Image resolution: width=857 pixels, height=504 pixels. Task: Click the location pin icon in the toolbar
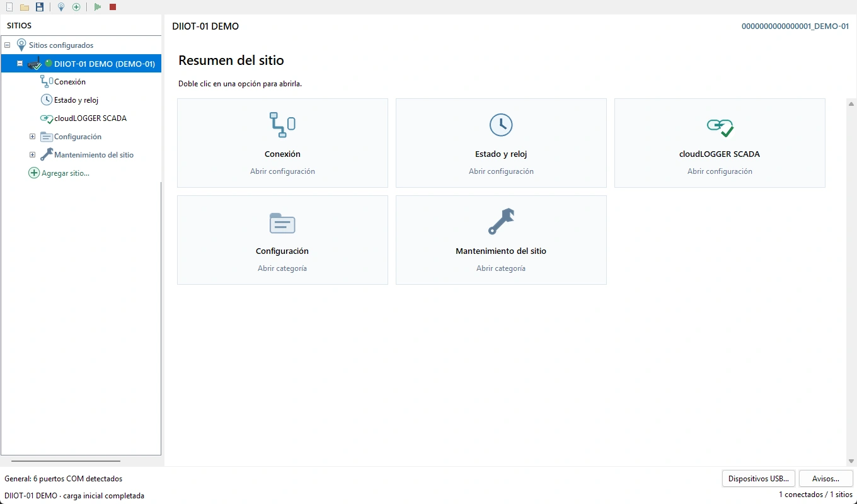pos(61,7)
